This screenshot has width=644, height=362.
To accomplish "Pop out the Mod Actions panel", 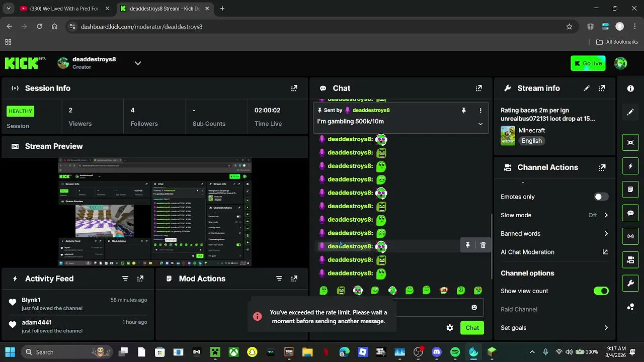I will click(x=294, y=279).
